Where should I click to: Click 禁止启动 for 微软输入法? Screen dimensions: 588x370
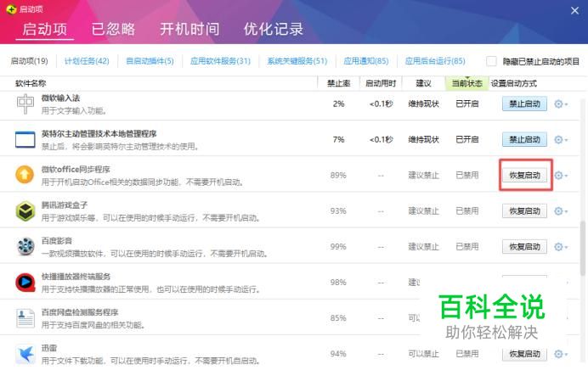[x=524, y=104]
